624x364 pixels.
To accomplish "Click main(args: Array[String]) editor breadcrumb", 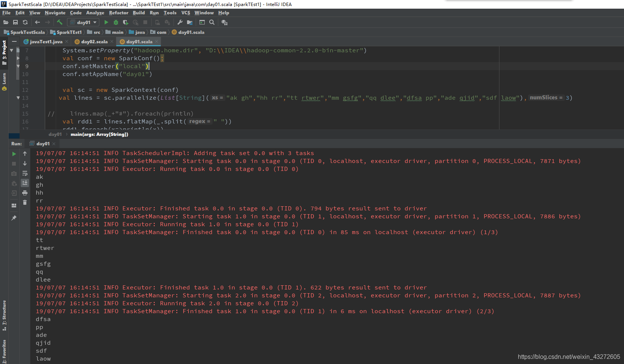I will 99,134.
